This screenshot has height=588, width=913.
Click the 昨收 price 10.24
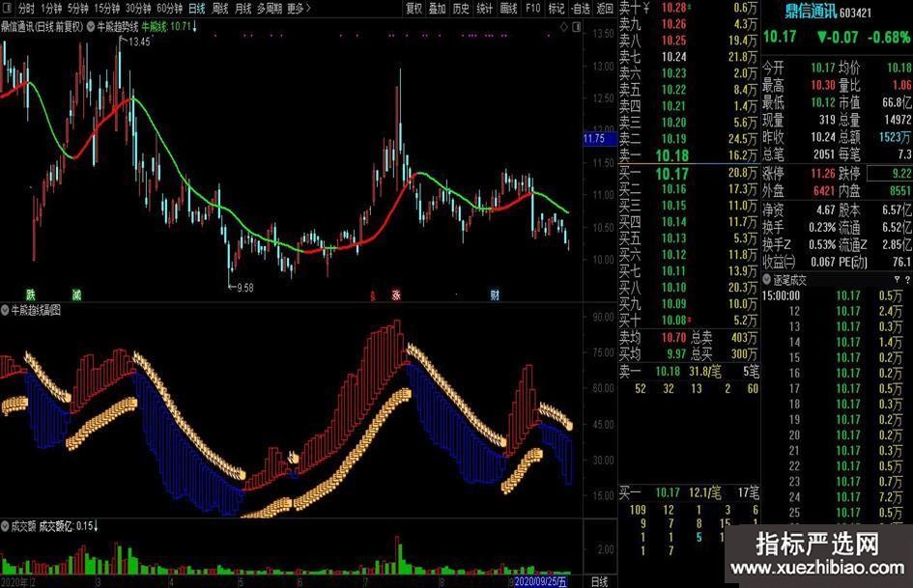[823, 137]
